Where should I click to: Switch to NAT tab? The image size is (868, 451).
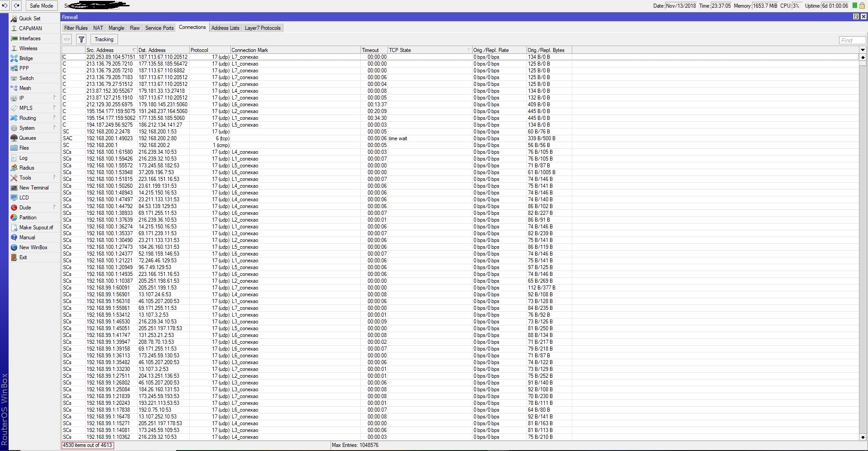tap(98, 28)
